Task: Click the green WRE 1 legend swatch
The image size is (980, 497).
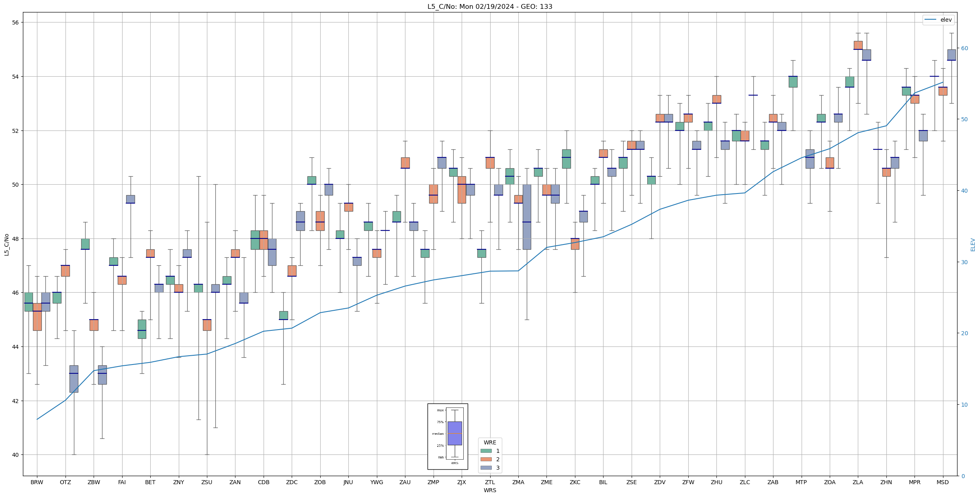Action: pos(486,451)
